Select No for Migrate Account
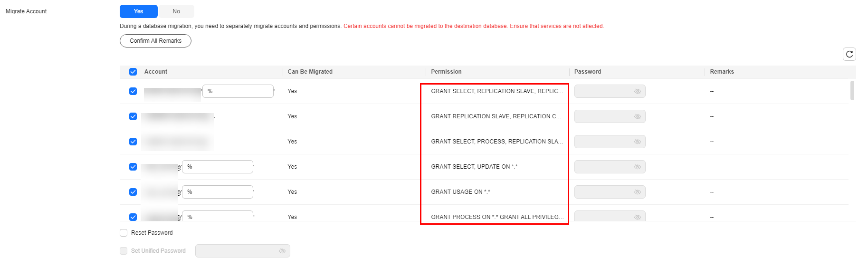868x267 pixels. [x=176, y=11]
